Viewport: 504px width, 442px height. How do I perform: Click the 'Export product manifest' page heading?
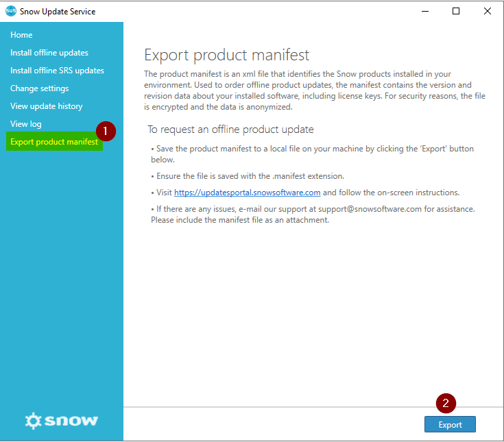(226, 55)
